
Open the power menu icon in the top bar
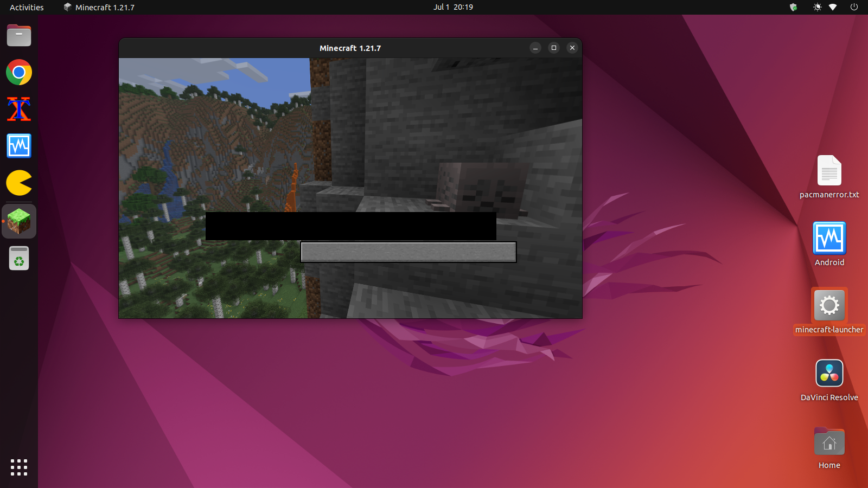click(x=854, y=7)
